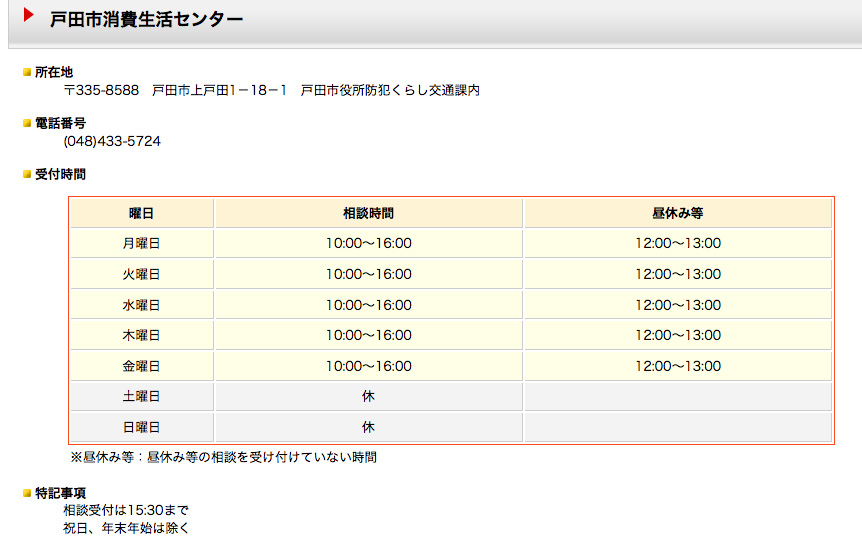
Task: Click the yellow bullet next to 特記事項
Action: click(27, 494)
